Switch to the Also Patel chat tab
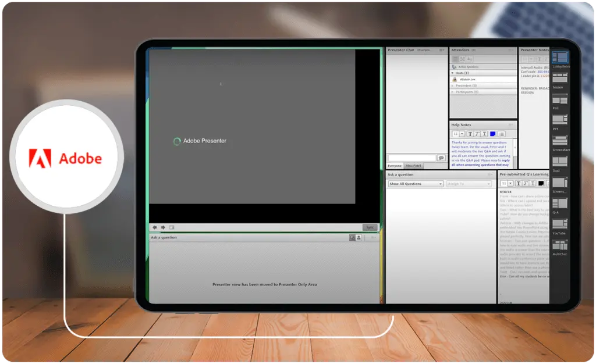Image resolution: width=596 pixels, height=364 pixels. pyautogui.click(x=413, y=166)
